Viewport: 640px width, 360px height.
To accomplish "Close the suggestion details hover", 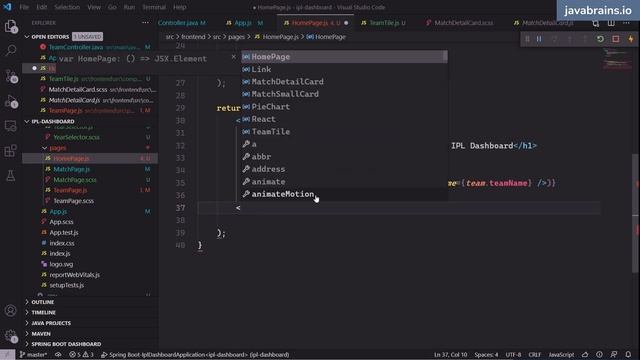I will 233,57.
